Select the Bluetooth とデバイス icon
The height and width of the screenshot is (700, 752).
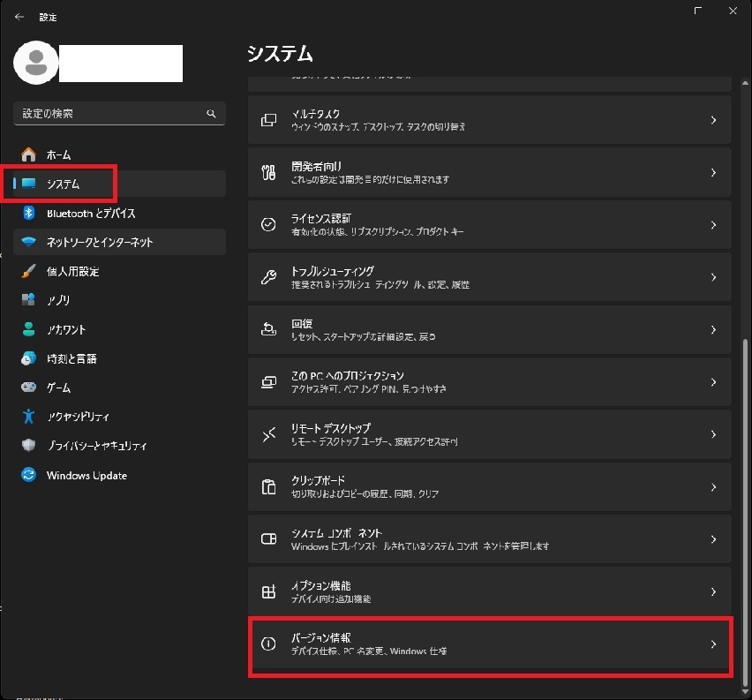(x=29, y=213)
